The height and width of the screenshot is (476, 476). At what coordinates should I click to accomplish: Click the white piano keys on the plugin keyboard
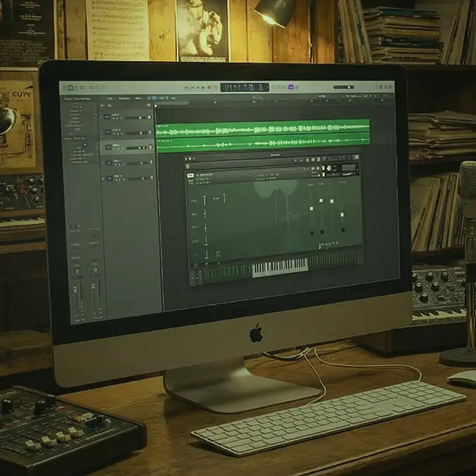(279, 267)
